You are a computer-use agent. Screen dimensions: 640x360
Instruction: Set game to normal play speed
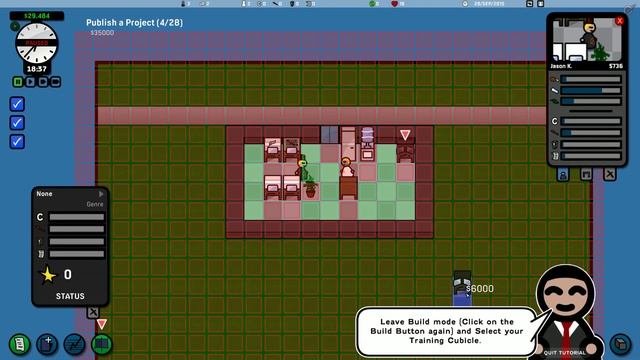point(30,82)
